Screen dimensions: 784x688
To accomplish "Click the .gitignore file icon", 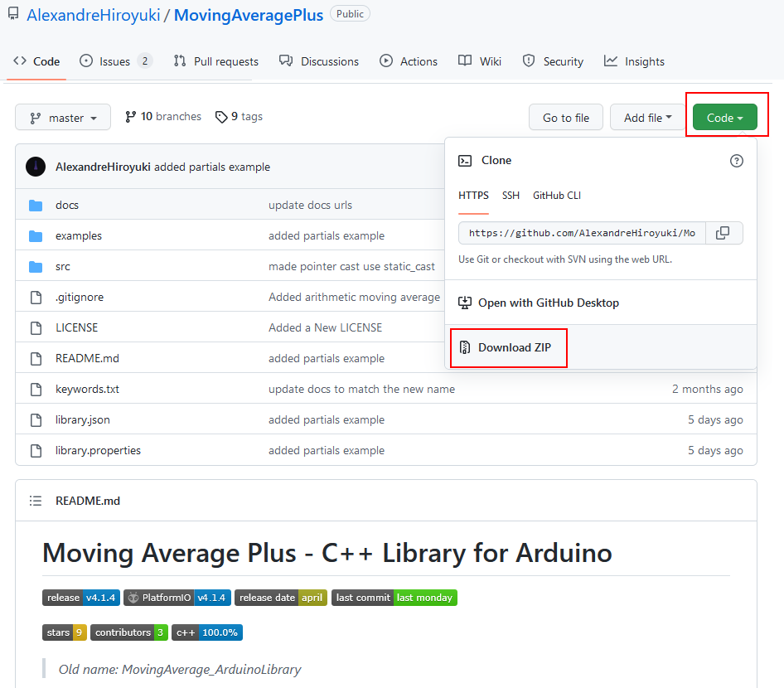I will [36, 298].
